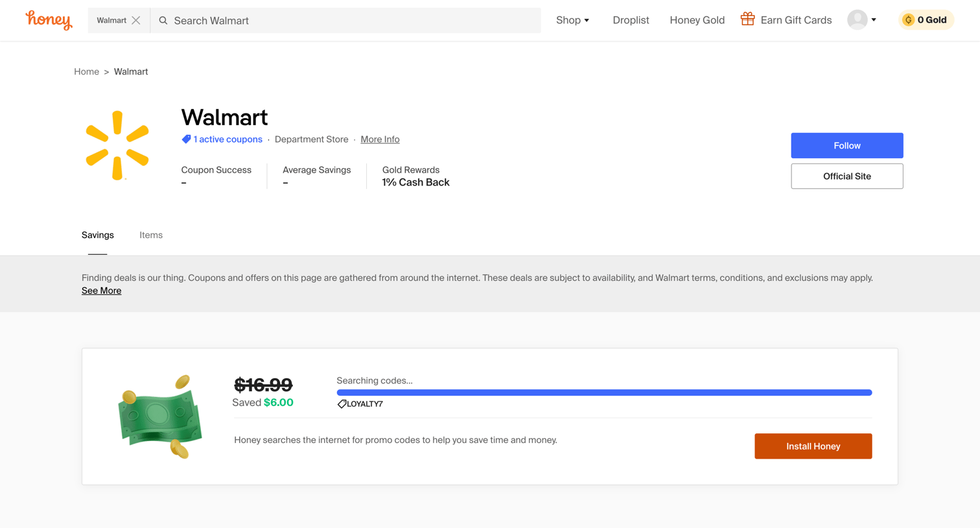Screen dimensions: 980x528
Task: Open the Droplist page
Action: coord(631,20)
